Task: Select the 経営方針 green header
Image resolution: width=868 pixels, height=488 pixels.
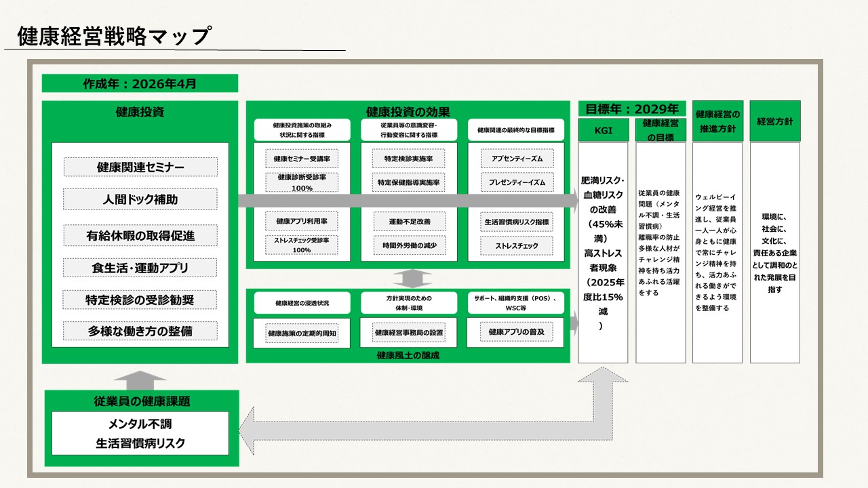Action: coord(775,122)
